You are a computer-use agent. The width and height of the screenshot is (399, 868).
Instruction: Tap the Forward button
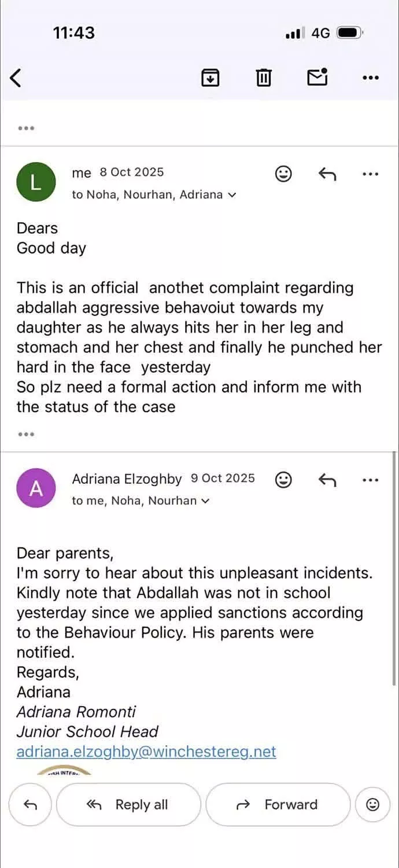[278, 804]
